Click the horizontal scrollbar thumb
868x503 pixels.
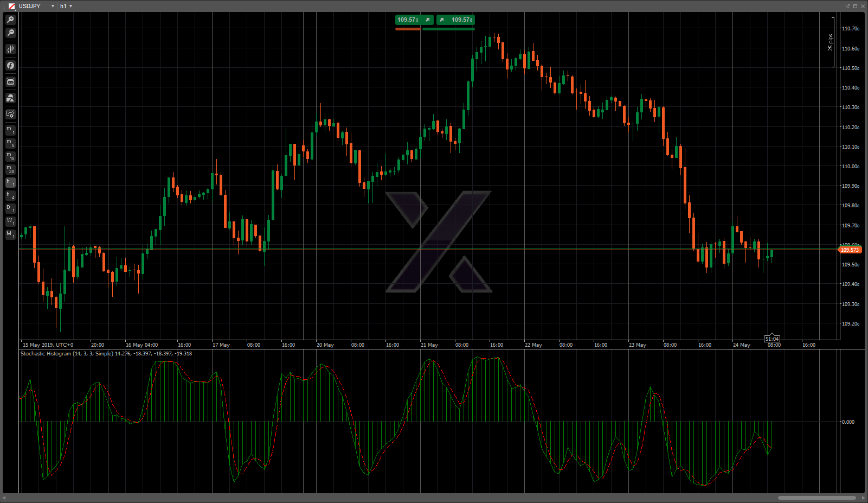[x=817, y=498]
